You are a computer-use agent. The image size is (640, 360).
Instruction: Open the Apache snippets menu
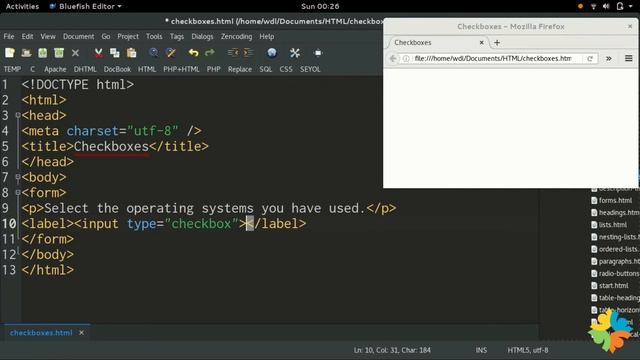click(x=55, y=69)
